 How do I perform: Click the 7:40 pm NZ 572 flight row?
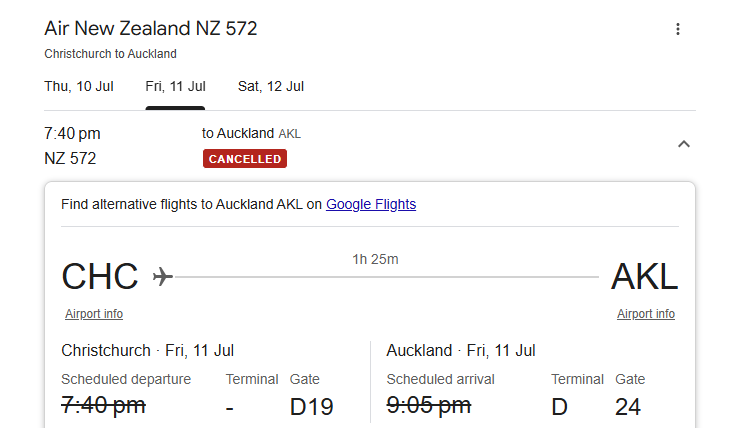(370, 146)
